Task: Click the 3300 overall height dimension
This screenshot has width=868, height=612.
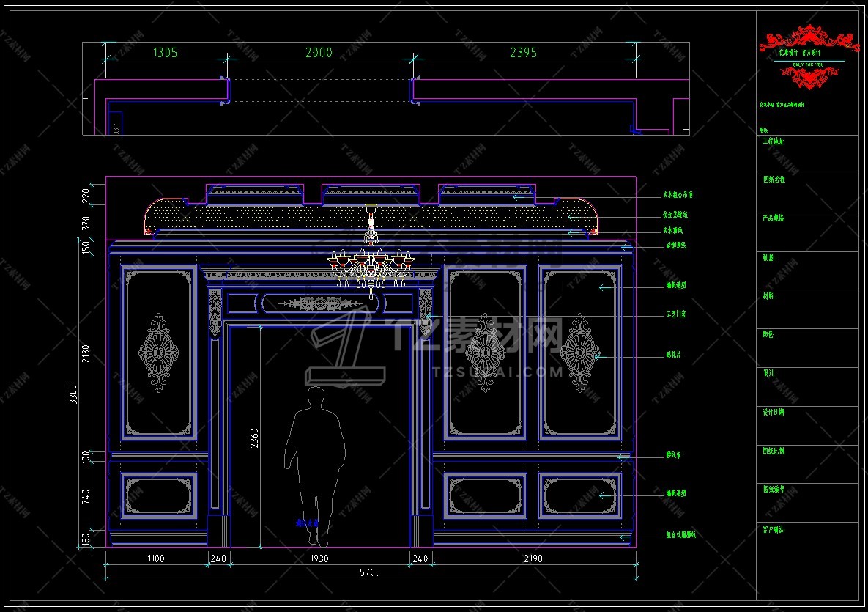Action: click(x=73, y=394)
